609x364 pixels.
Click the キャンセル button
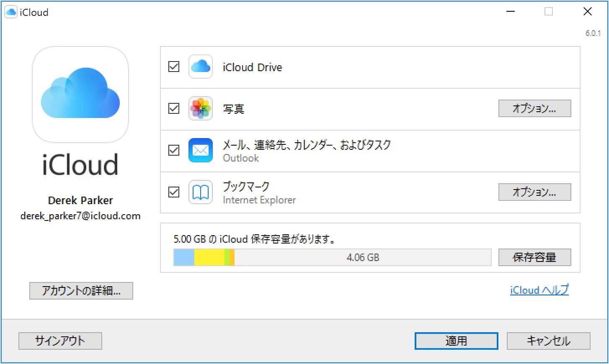click(x=548, y=341)
